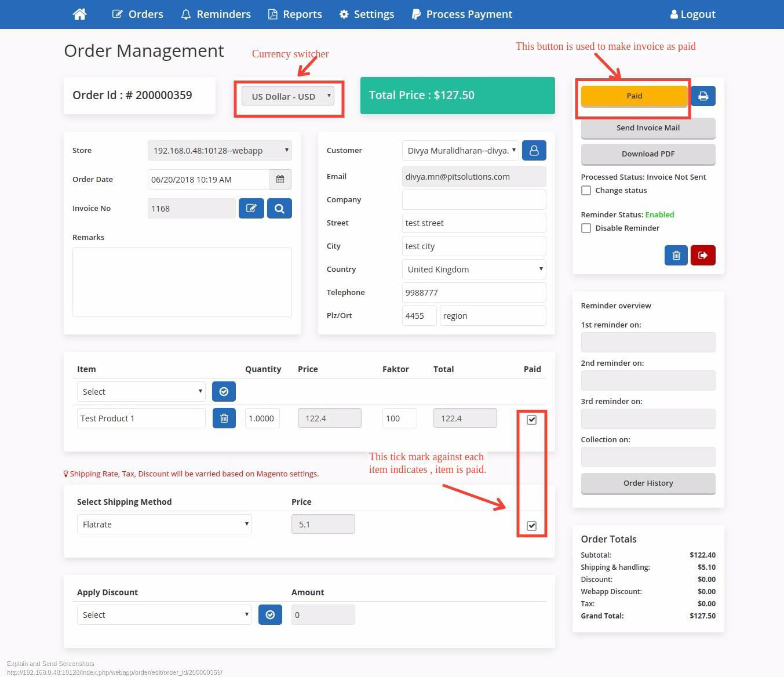Screen dimensions: 784x677
Task: Click the edit icon next to Invoice No
Action: click(251, 209)
